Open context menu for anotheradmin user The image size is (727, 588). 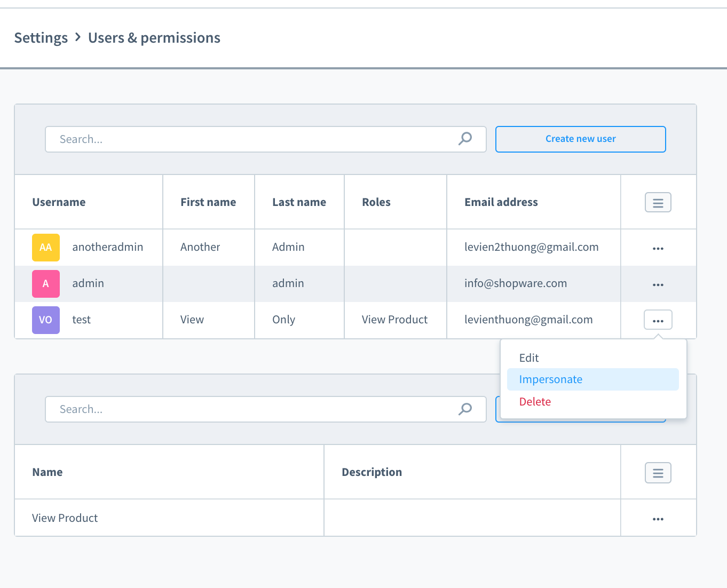658,248
